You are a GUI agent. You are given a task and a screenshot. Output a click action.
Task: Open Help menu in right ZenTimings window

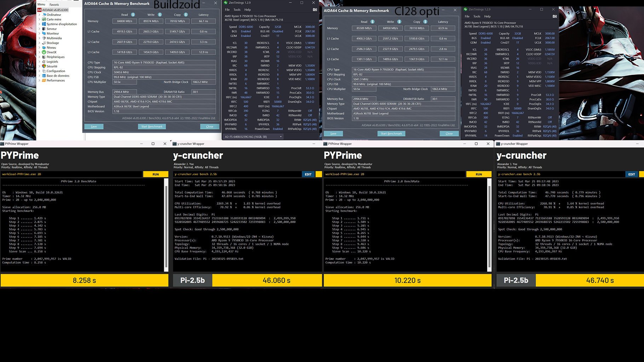click(x=487, y=16)
